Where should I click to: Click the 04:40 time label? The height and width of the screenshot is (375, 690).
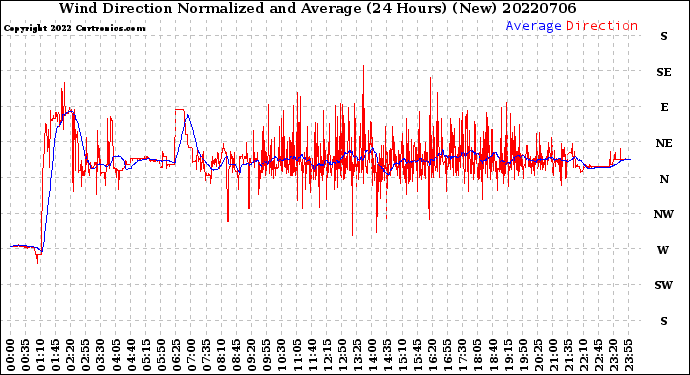(131, 355)
